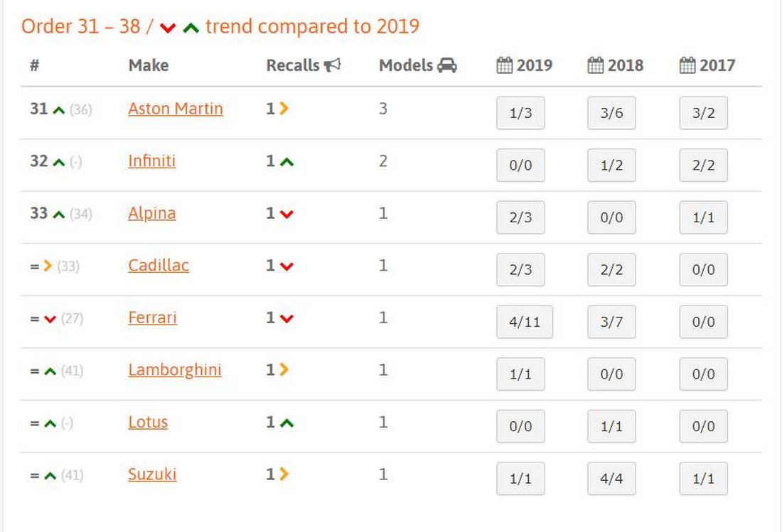Viewport: 782px width, 532px height.
Task: Click Ferrari's 2019 button showing 4/11
Action: point(525,322)
